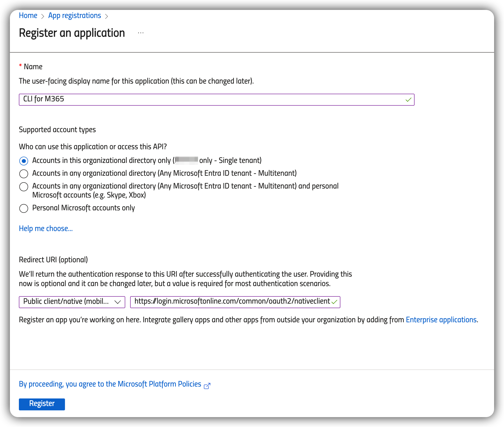Click the external link icon beside Platform Policies

(x=207, y=386)
